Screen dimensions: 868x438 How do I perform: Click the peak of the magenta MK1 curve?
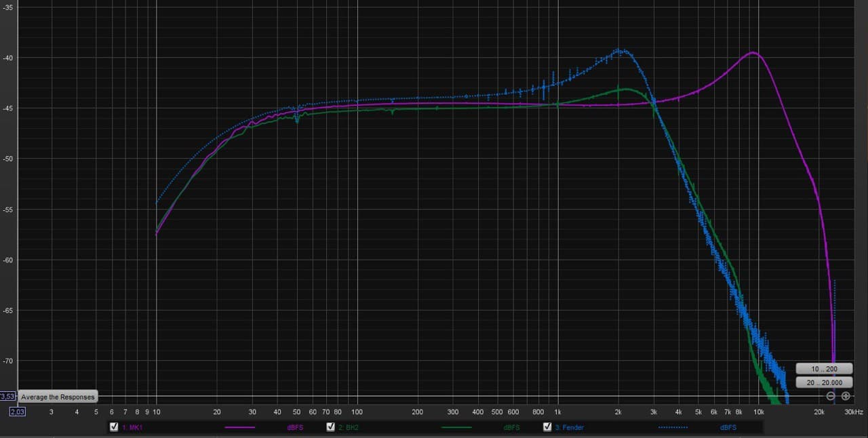(x=753, y=53)
